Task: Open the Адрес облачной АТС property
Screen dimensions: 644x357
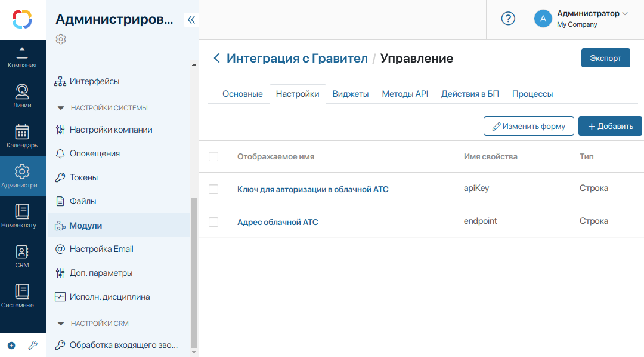Action: (278, 222)
